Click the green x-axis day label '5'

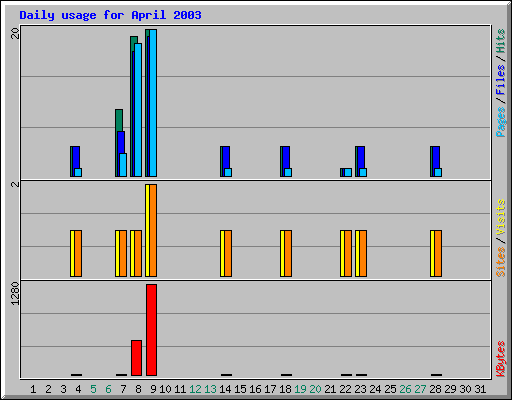click(93, 389)
